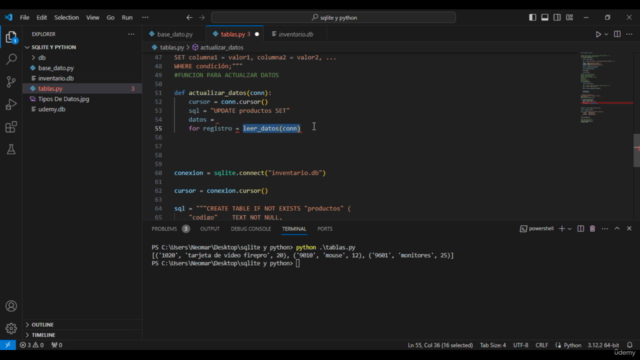Change indentation via Tab Size: 4

[493, 345]
